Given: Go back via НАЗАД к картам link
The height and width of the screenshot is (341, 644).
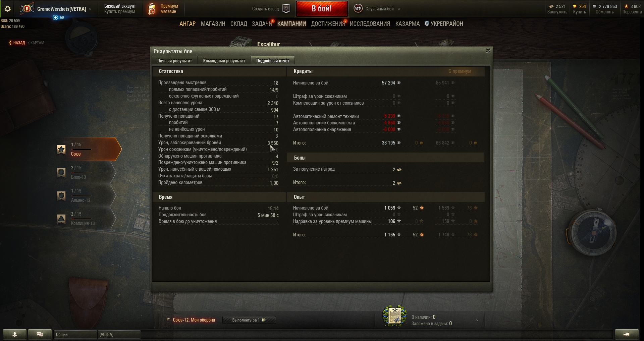Looking at the screenshot, I should tap(26, 43).
